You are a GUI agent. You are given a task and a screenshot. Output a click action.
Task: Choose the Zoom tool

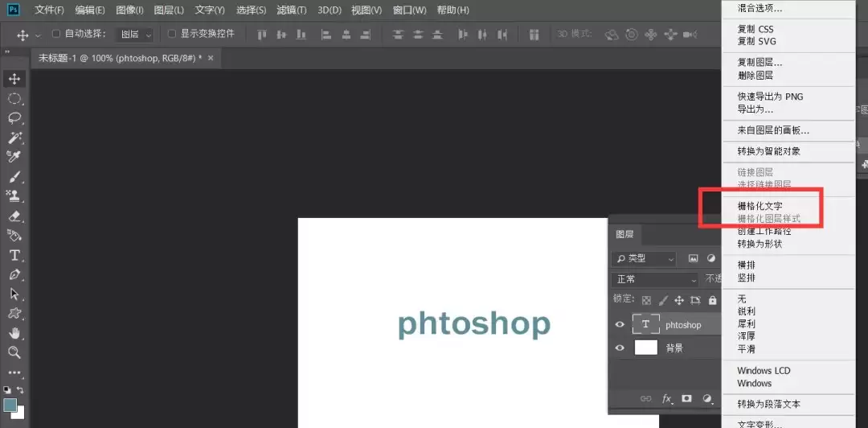pyautogui.click(x=14, y=352)
